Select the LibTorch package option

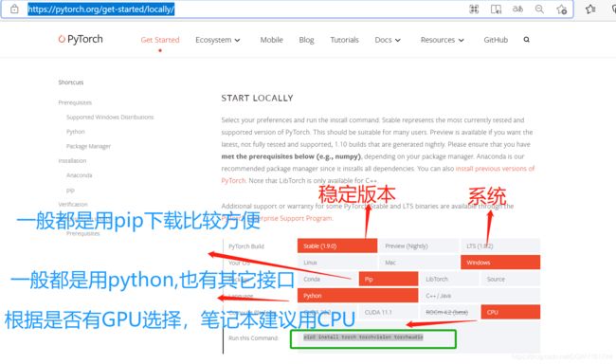coord(449,279)
